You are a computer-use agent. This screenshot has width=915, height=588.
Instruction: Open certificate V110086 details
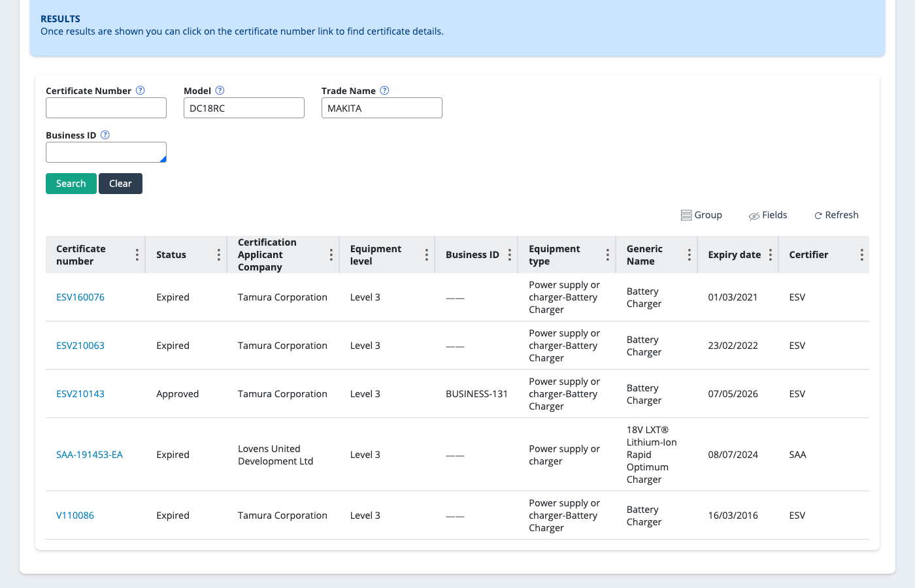(75, 515)
